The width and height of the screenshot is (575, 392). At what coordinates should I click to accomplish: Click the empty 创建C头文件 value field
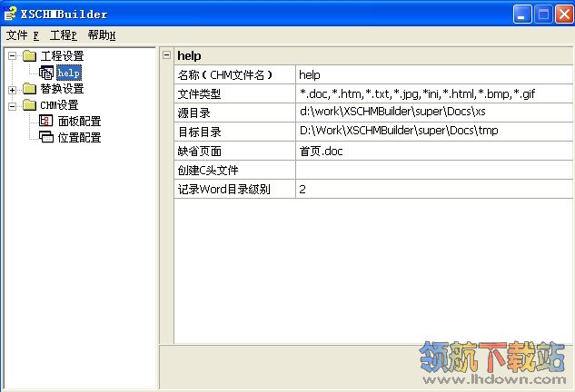point(434,170)
